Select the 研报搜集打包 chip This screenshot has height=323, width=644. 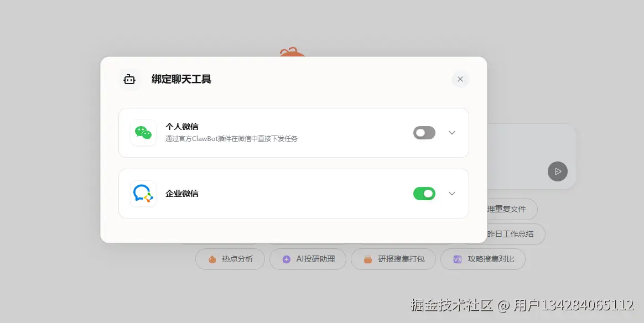[393, 259]
